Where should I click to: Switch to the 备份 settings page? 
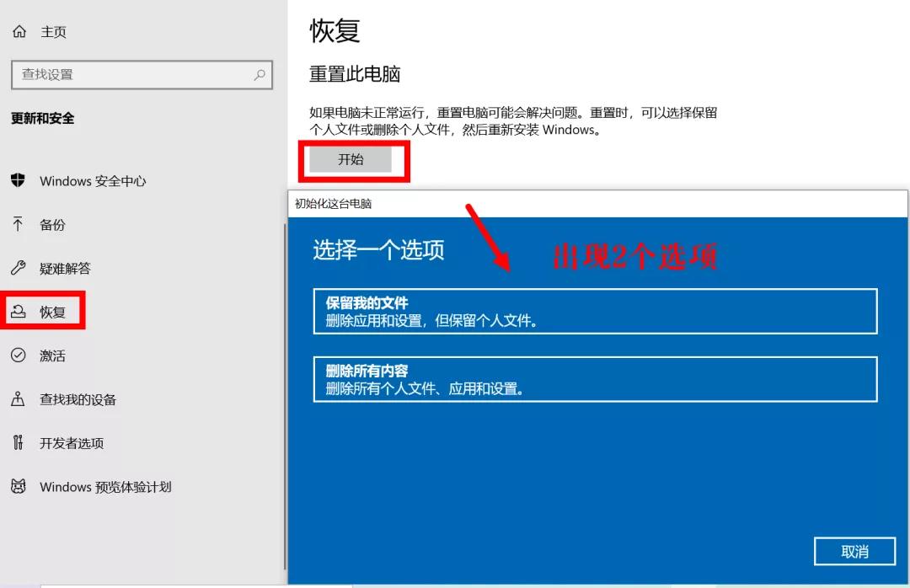[51, 224]
